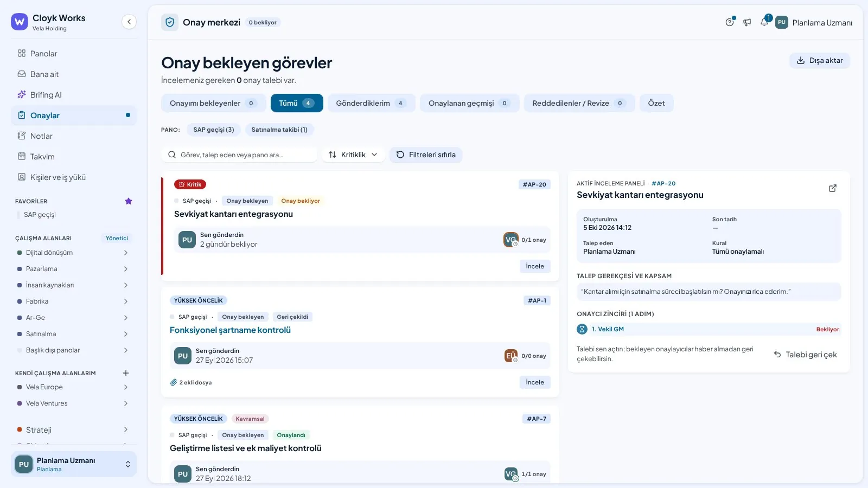
Task: Toggle the SAP geçişi (3) board filter
Action: 214,130
